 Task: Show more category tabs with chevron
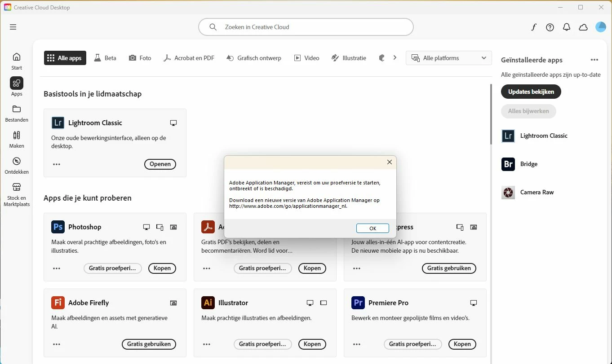(x=395, y=58)
